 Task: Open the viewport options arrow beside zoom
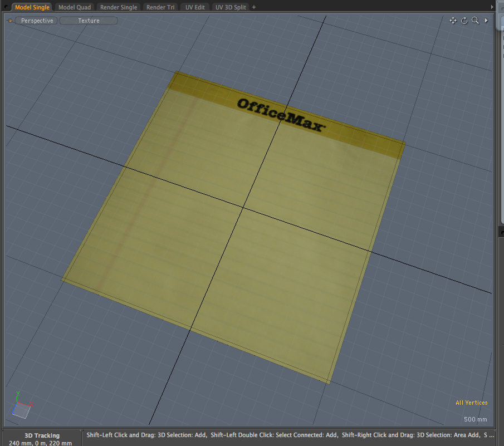486,21
